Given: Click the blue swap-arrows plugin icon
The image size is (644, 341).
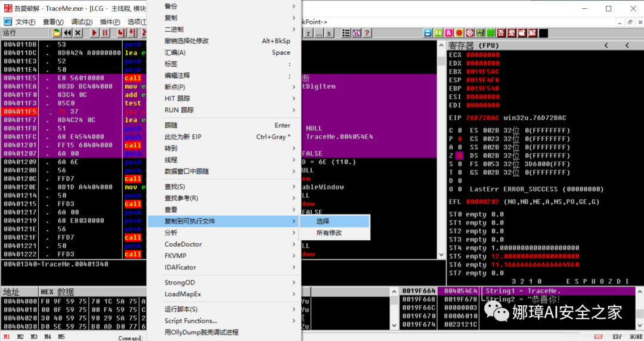Looking at the screenshot, I should (x=428, y=33).
